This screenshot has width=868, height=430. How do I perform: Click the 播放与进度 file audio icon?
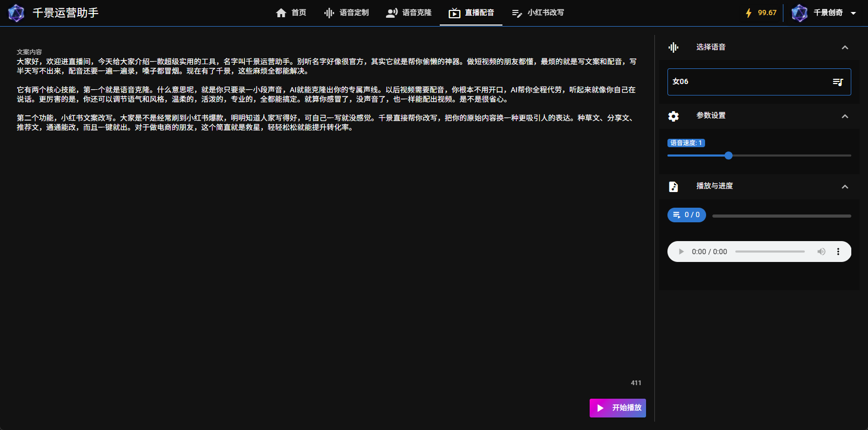[674, 187]
